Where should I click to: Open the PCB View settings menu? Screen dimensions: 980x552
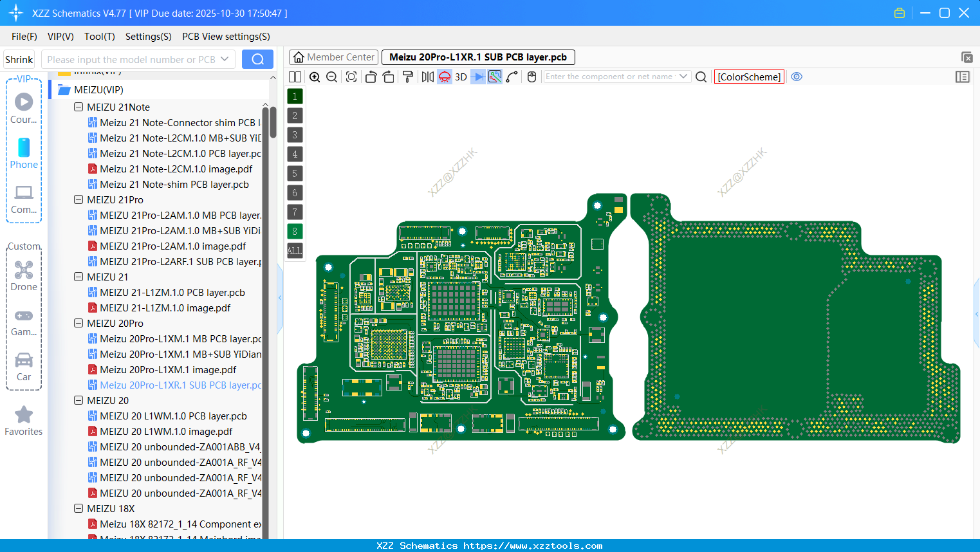(x=225, y=37)
